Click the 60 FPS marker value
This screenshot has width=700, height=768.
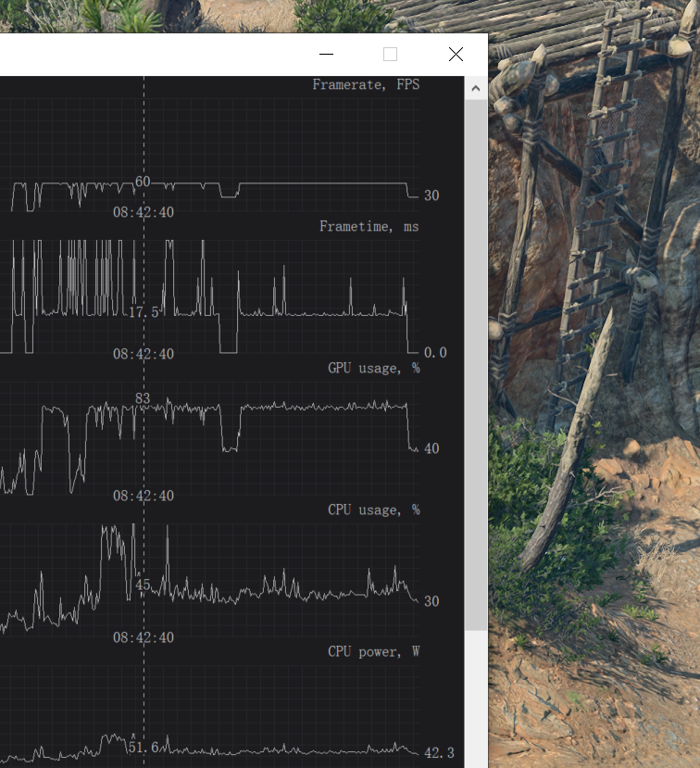pos(142,182)
